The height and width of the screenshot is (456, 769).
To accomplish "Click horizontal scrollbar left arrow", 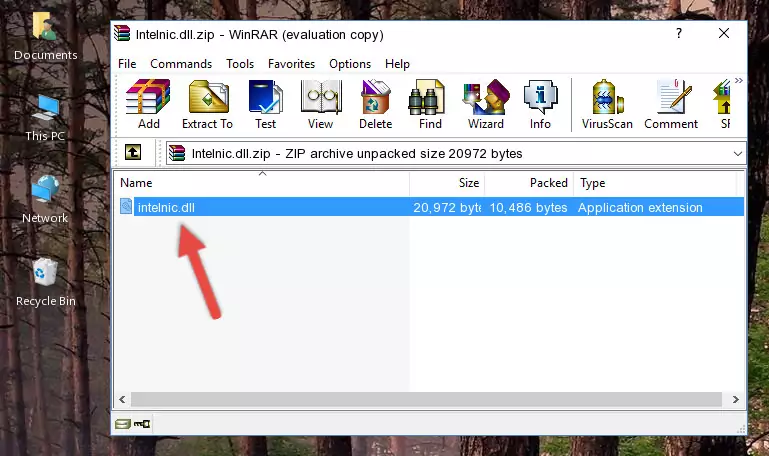I will pos(122,399).
